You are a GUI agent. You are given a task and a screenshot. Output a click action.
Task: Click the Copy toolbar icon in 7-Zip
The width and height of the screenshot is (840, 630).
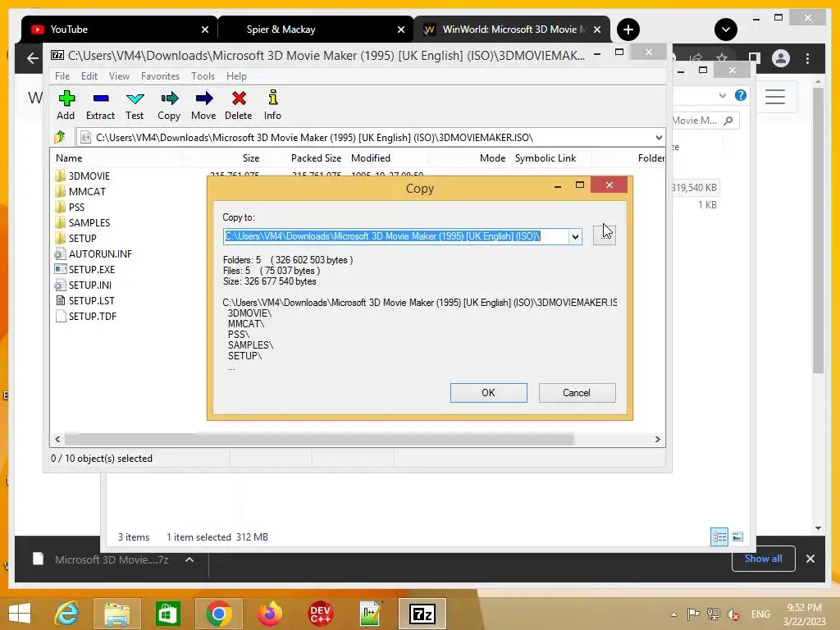169,98
